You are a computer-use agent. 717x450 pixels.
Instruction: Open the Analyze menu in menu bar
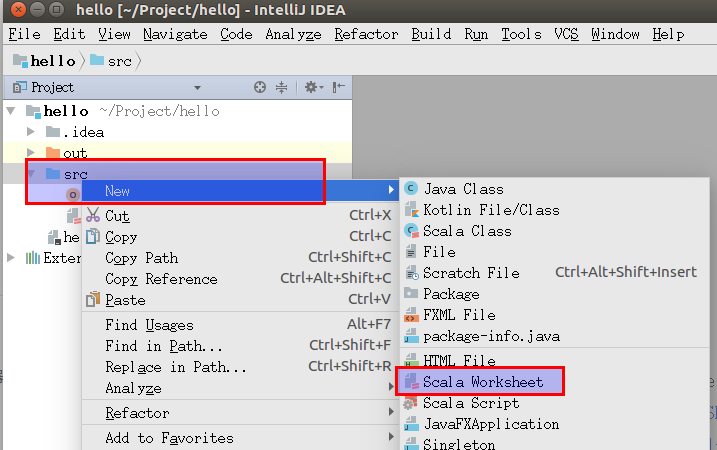[293, 34]
